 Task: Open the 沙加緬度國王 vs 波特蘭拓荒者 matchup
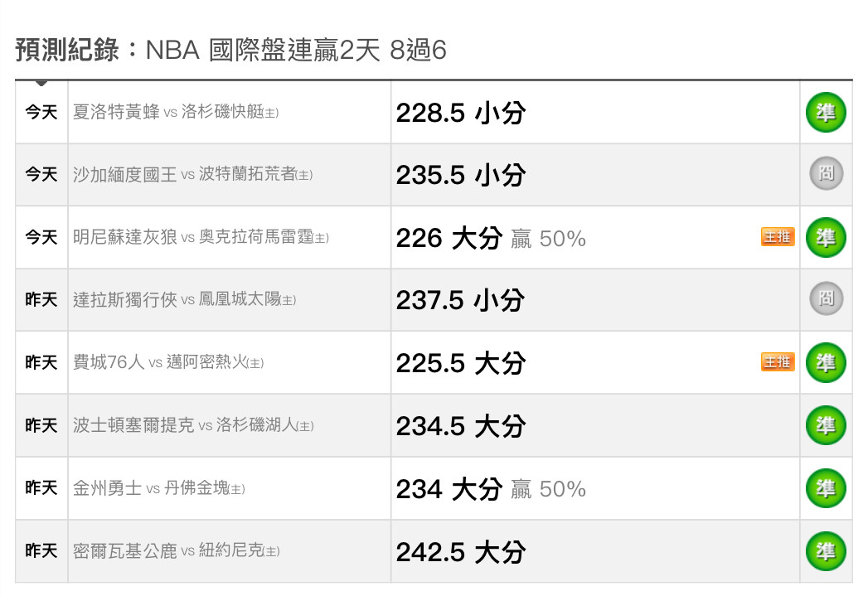(192, 174)
